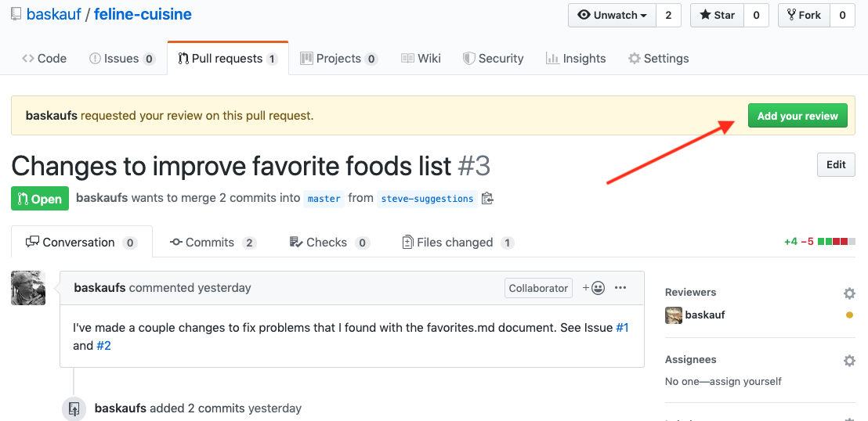Switch to the Files changed tab
Viewport: 868px width, 421px height.
pos(458,243)
